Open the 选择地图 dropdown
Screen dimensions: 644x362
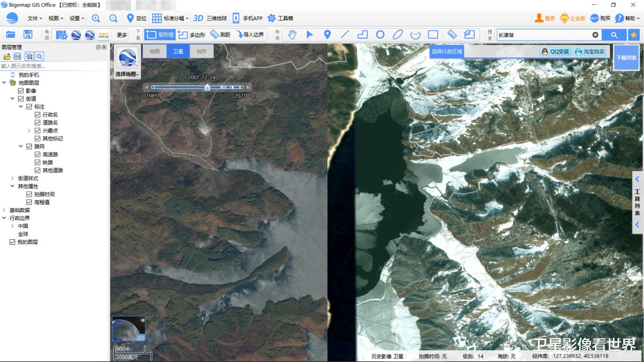(x=127, y=74)
